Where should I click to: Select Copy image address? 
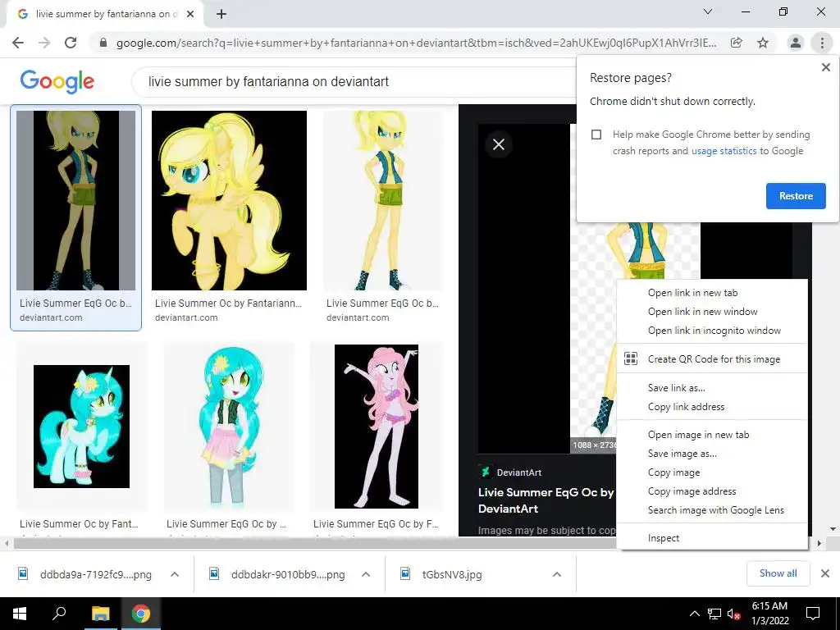coord(712,491)
